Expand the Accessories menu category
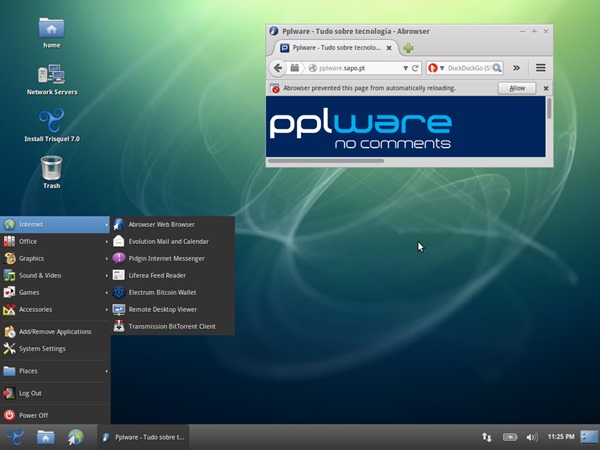This screenshot has width=600, height=450. 55,309
